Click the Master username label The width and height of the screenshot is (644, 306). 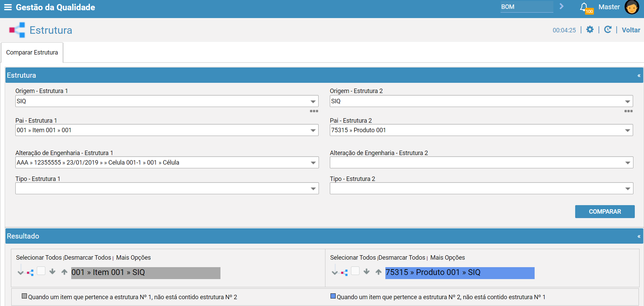[x=609, y=7]
